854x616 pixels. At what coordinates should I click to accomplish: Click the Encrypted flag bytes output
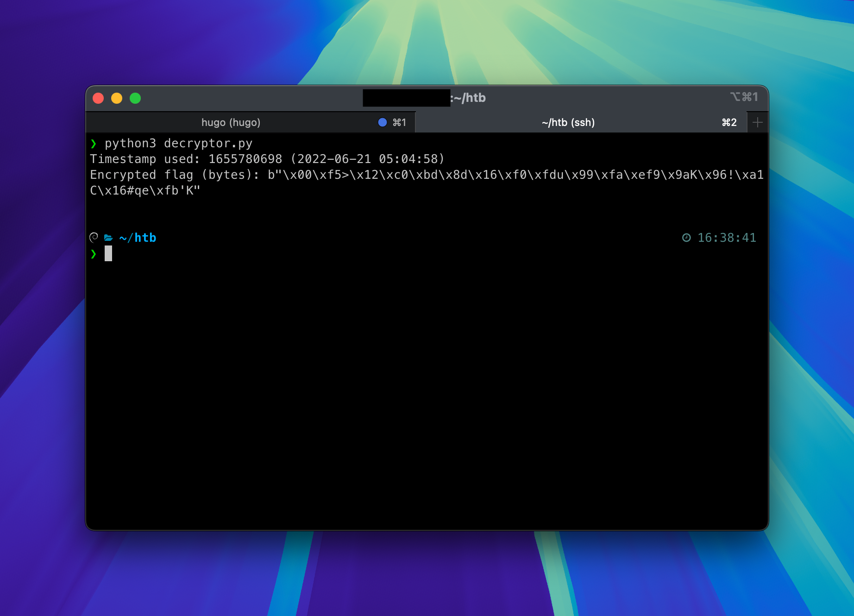(x=426, y=175)
